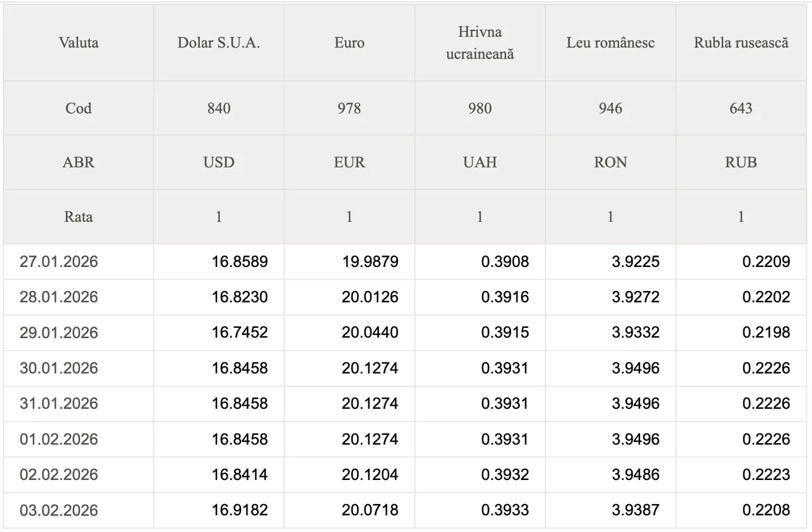Click the 30.01.2026 date cell

coord(59,368)
